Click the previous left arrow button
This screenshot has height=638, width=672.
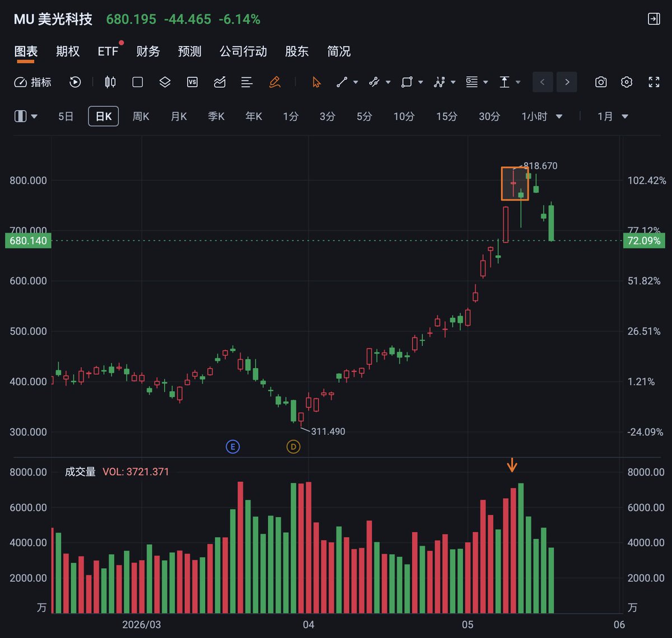542,82
